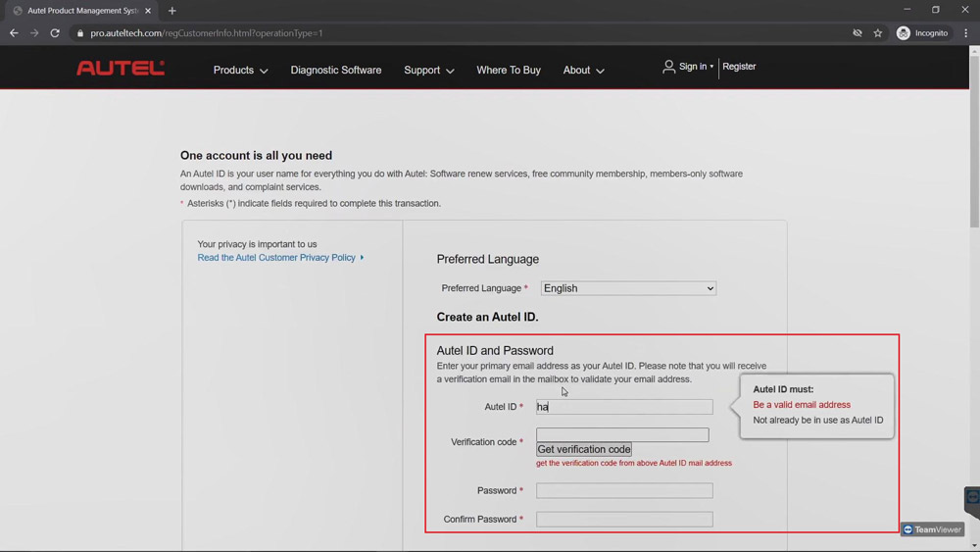Screen dimensions: 980x552
Task: Read the Autel Customer Privacy Policy link
Action: pyautogui.click(x=276, y=258)
